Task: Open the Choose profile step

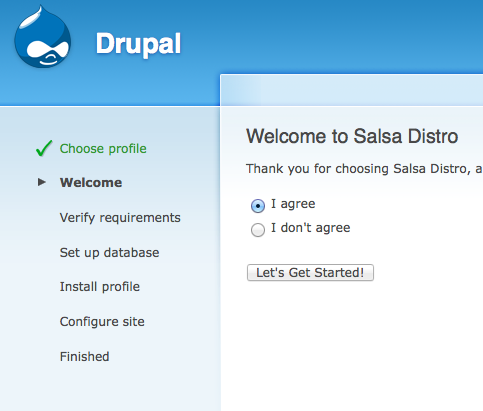Action: point(103,149)
